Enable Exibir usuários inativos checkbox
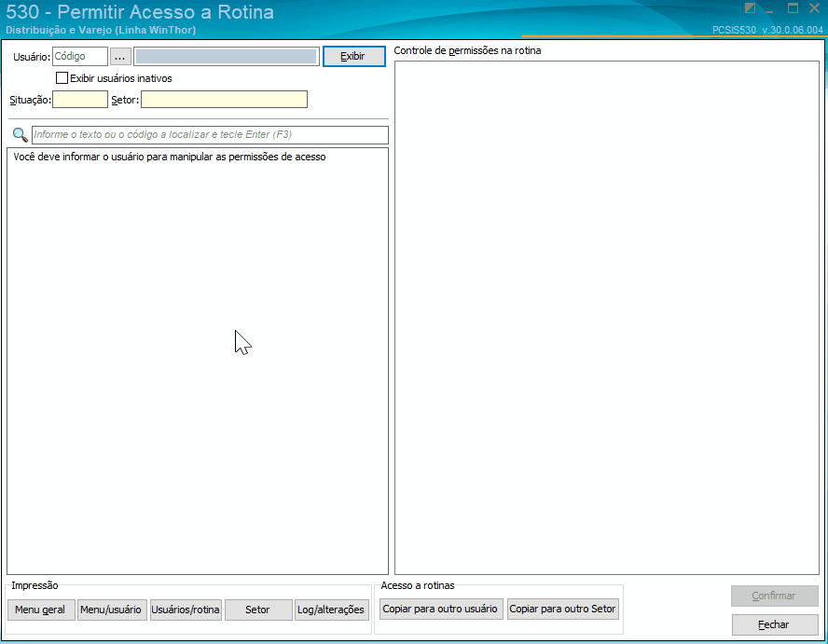The height and width of the screenshot is (644, 828). (62, 78)
